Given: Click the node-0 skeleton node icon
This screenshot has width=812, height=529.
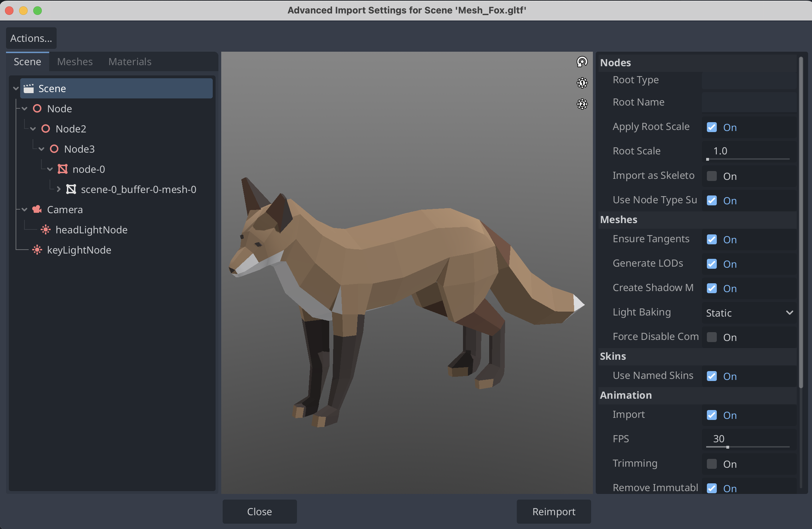Looking at the screenshot, I should click(x=63, y=169).
